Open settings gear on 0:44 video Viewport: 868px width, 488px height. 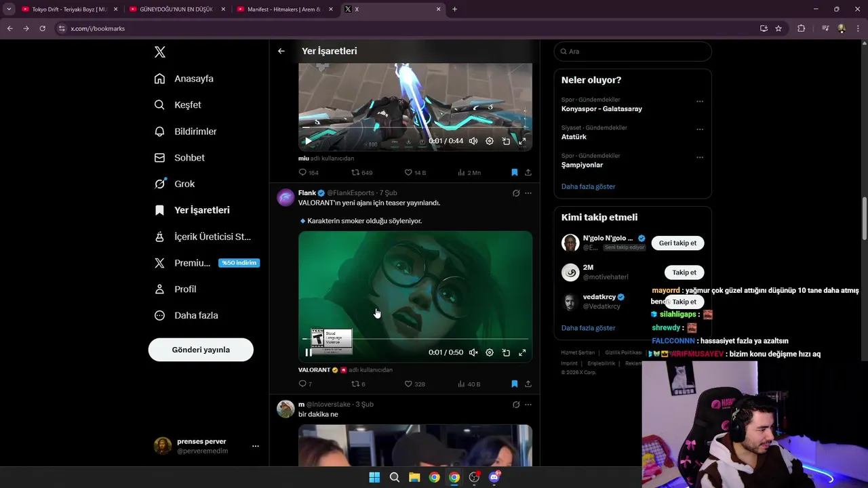coord(490,141)
